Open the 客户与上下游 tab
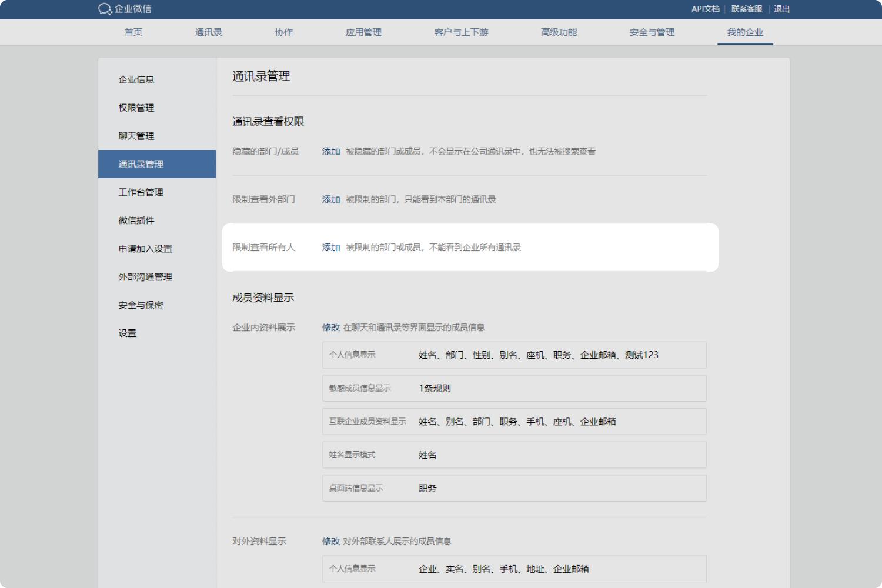882x588 pixels. click(461, 32)
